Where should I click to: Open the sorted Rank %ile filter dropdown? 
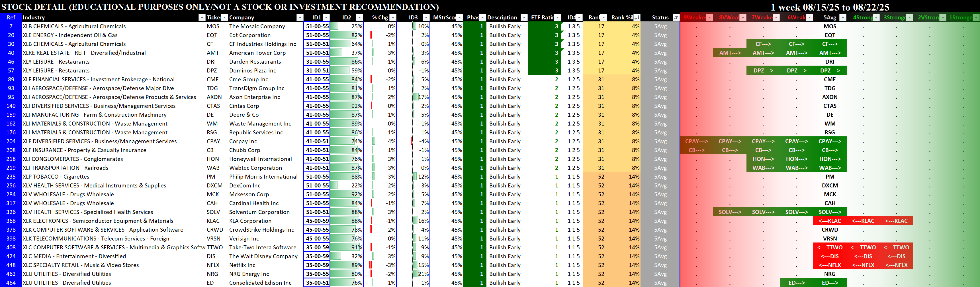pyautogui.click(x=637, y=17)
